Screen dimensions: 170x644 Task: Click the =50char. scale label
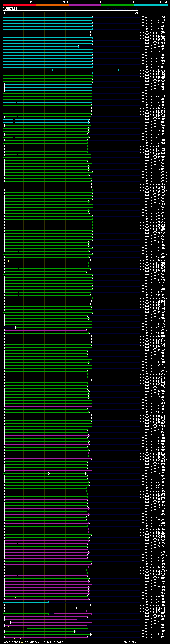click(130, 642)
